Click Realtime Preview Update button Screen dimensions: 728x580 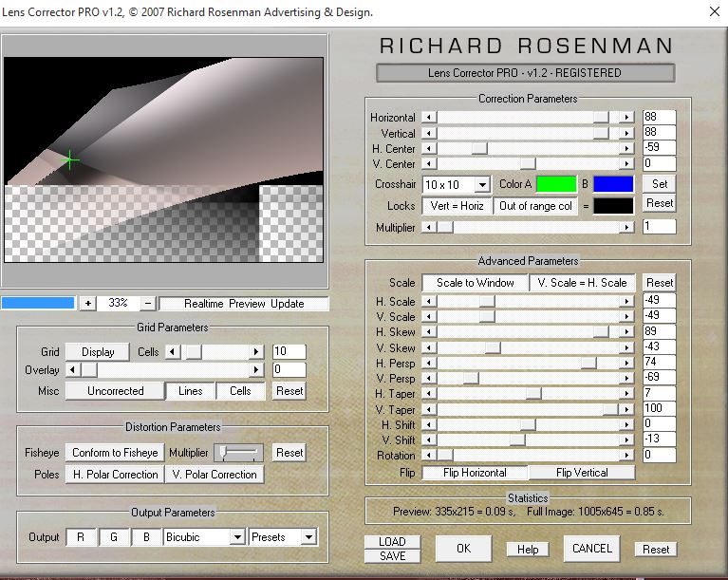coord(244,304)
